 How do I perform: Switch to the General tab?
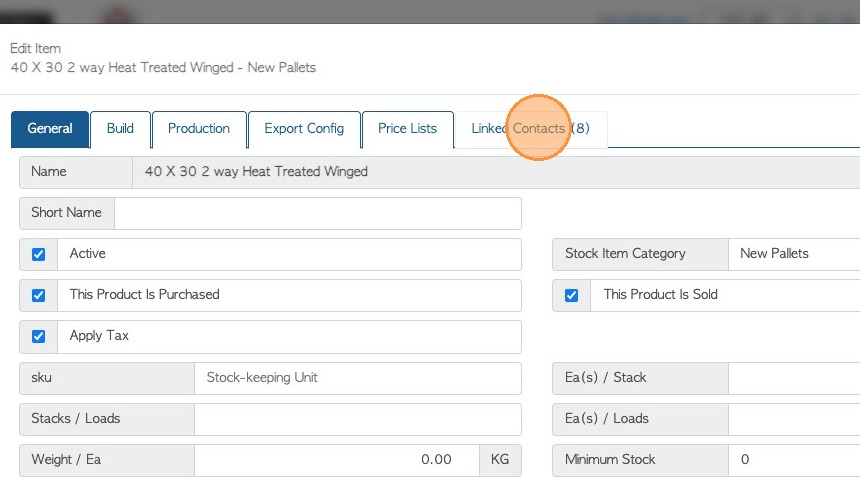pos(50,129)
